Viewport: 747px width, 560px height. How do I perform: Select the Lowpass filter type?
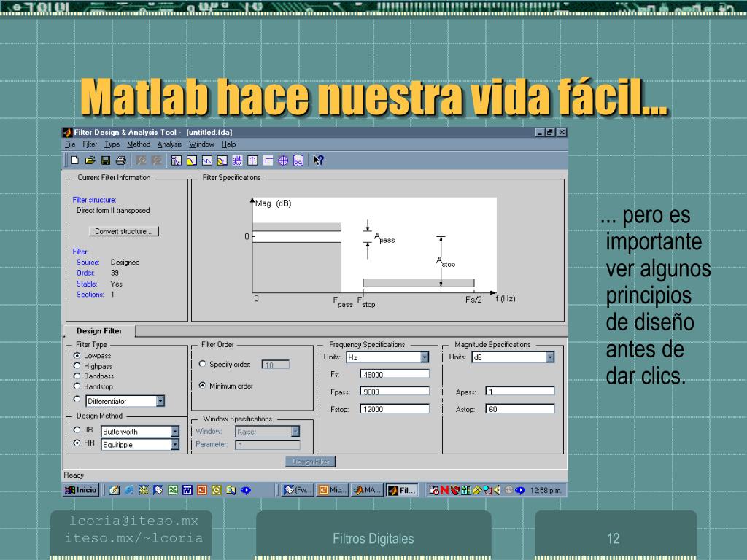tap(77, 356)
